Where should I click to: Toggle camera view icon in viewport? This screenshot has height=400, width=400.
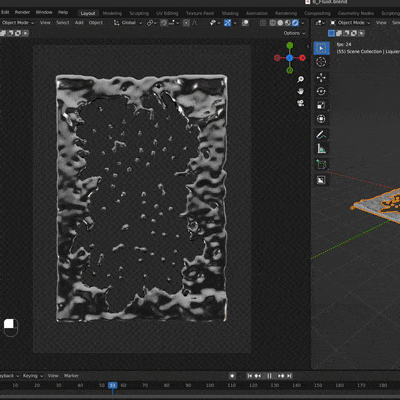[300, 103]
